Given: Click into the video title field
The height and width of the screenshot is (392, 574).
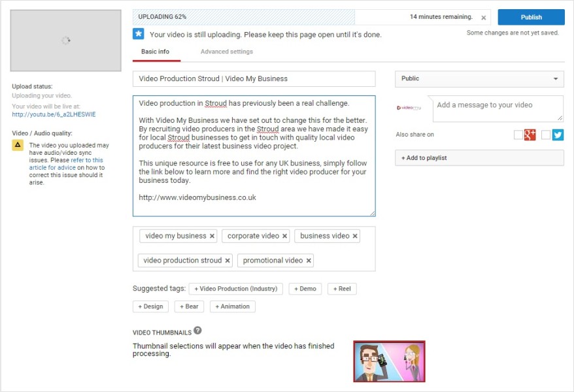Looking at the screenshot, I should pos(254,78).
